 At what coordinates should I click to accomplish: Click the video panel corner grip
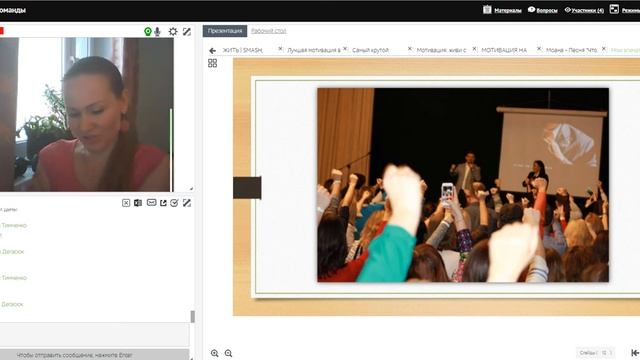(x=191, y=189)
